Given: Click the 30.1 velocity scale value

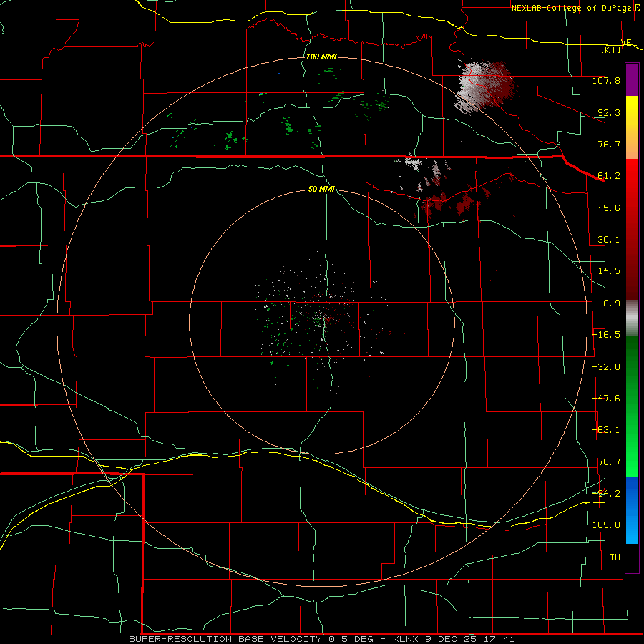Looking at the screenshot, I should pyautogui.click(x=609, y=240).
